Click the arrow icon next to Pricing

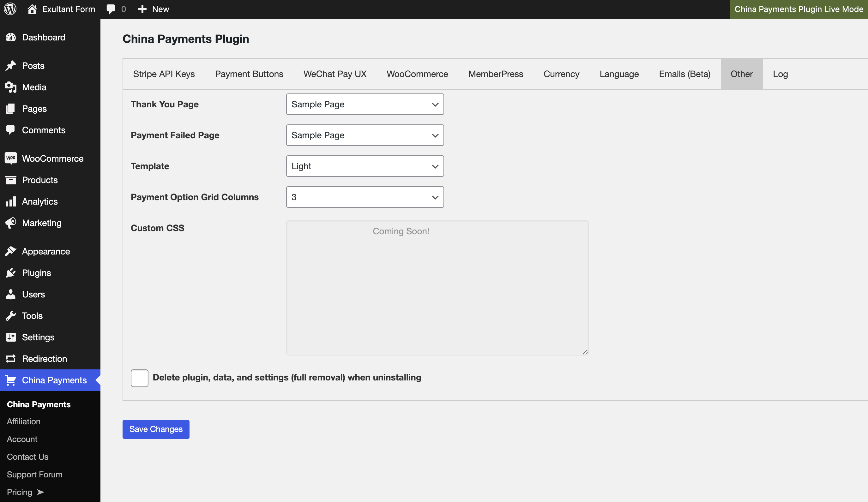coord(40,492)
